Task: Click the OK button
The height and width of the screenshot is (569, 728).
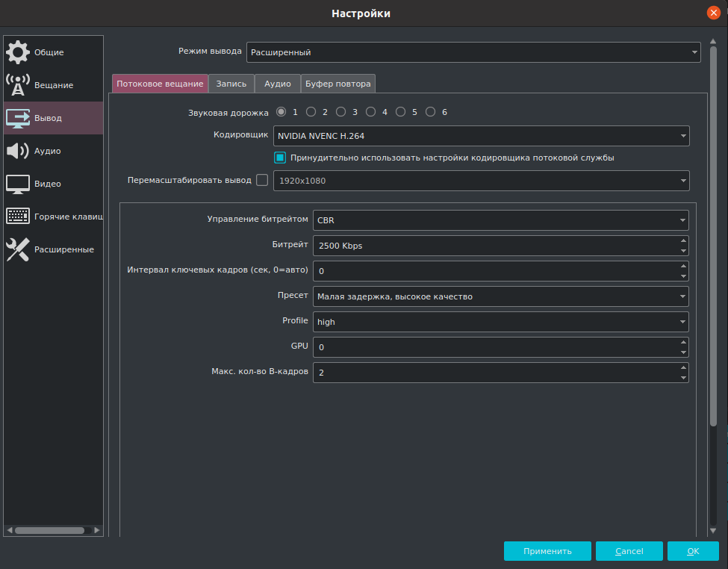Action: point(693,551)
